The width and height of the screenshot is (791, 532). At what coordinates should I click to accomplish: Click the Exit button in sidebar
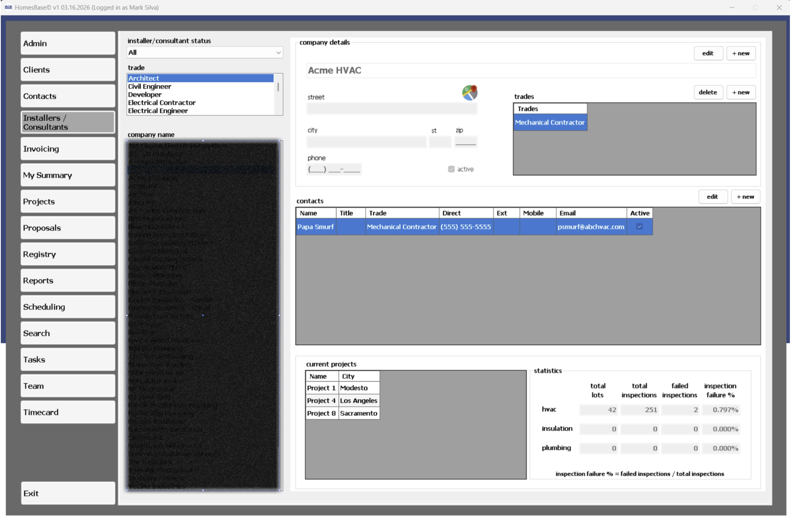pos(68,493)
